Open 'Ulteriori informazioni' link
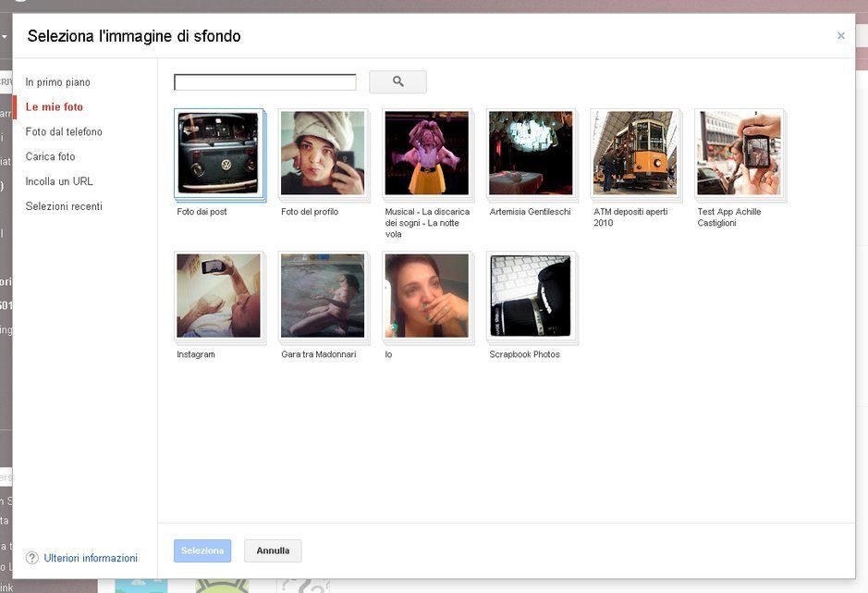This screenshot has height=593, width=868. point(91,558)
